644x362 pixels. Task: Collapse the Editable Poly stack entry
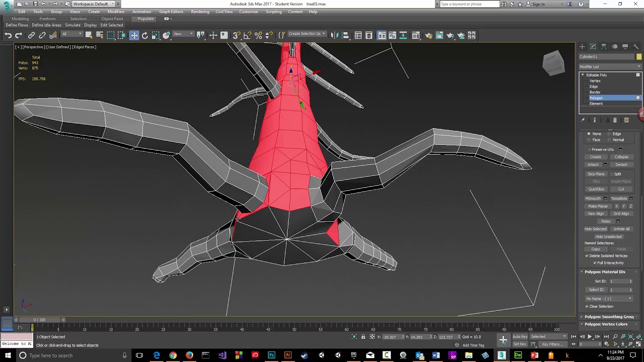point(583,75)
